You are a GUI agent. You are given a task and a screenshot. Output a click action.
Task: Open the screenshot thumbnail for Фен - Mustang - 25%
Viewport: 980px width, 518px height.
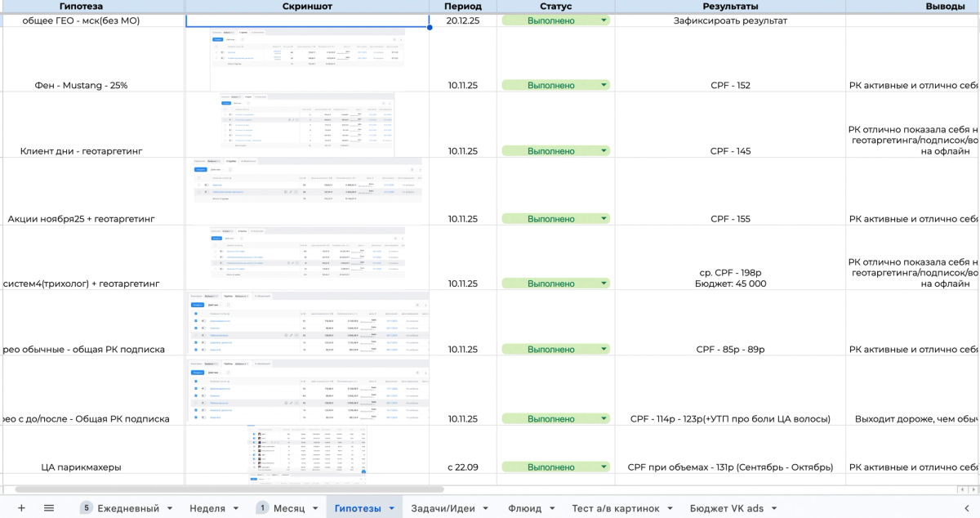(308, 59)
